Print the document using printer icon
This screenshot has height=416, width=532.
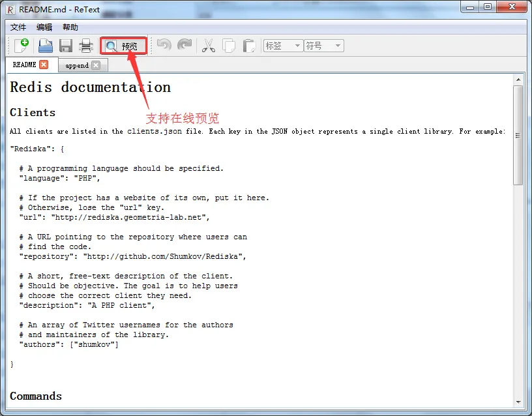(x=86, y=46)
